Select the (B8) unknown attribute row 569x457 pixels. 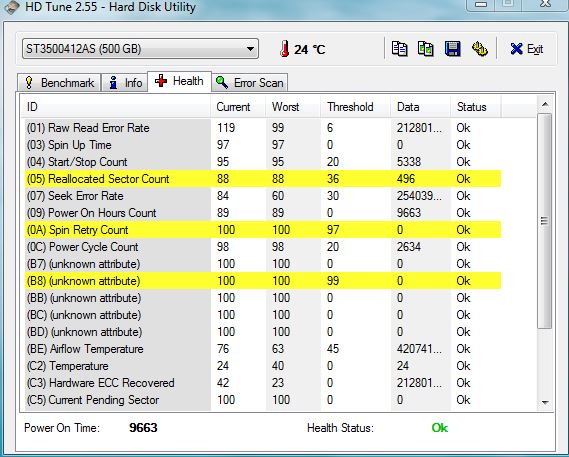click(263, 281)
